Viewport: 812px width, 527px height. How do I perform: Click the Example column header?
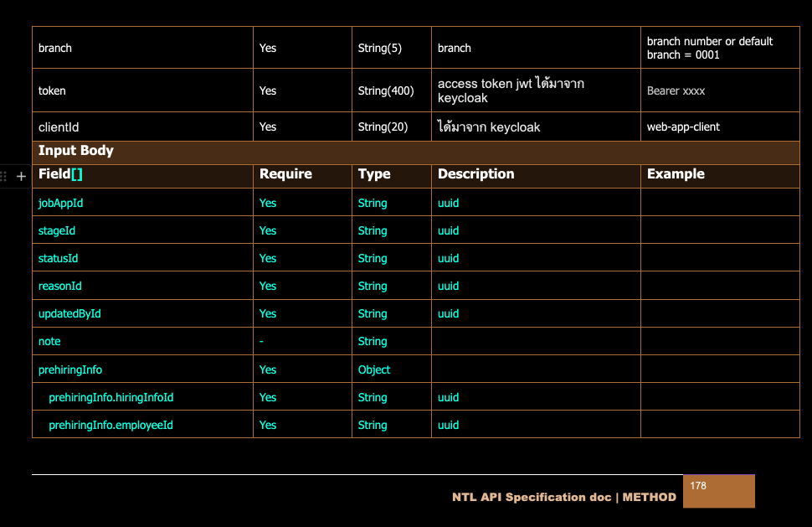(676, 174)
